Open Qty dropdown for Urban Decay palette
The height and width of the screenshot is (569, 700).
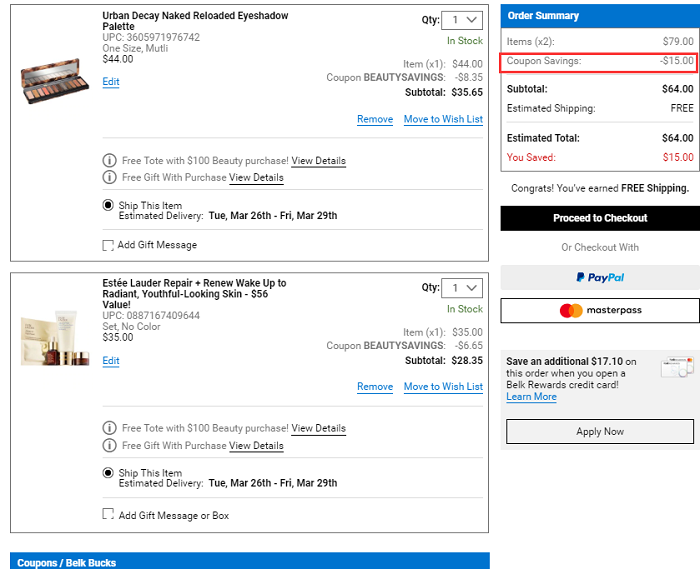coord(463,20)
